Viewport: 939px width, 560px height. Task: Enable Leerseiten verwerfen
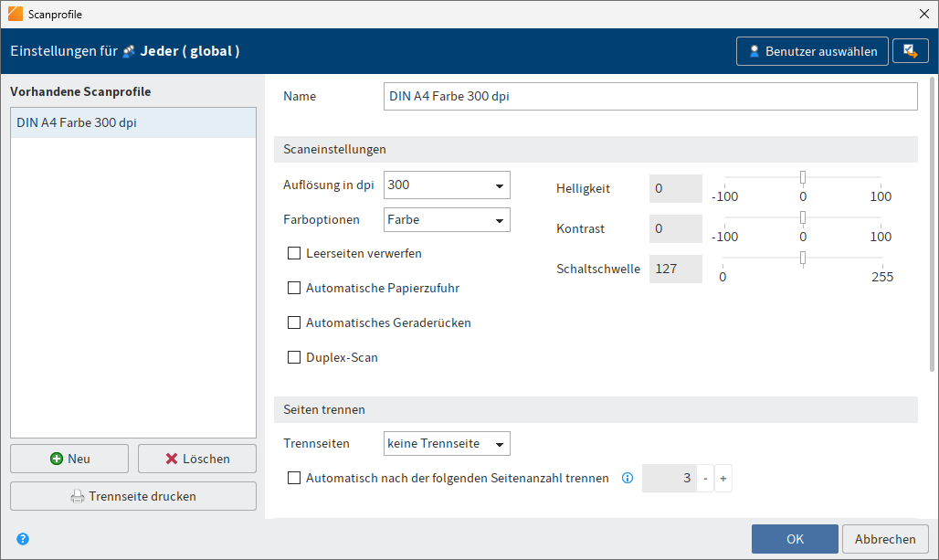coord(293,253)
